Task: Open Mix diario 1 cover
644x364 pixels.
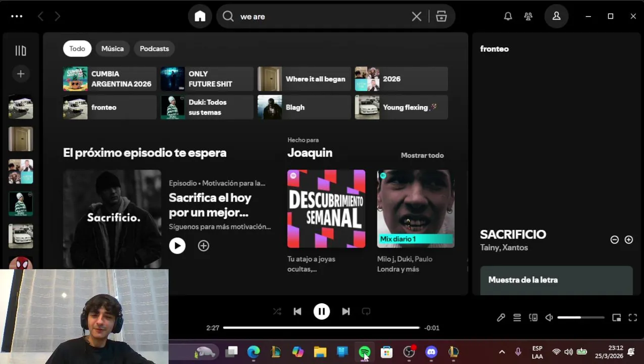Action: (x=416, y=209)
